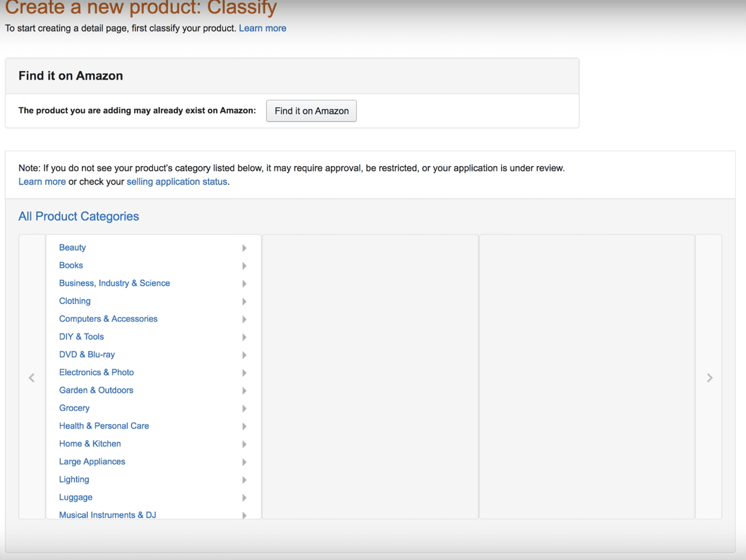Open Learn more link below the note
The width and height of the screenshot is (746, 560).
pyautogui.click(x=42, y=182)
